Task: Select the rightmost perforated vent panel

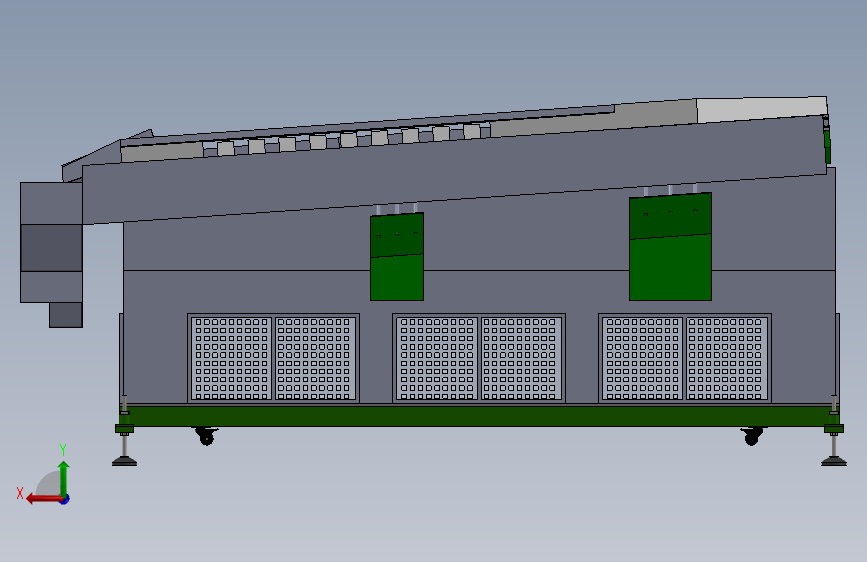Action: [685, 358]
